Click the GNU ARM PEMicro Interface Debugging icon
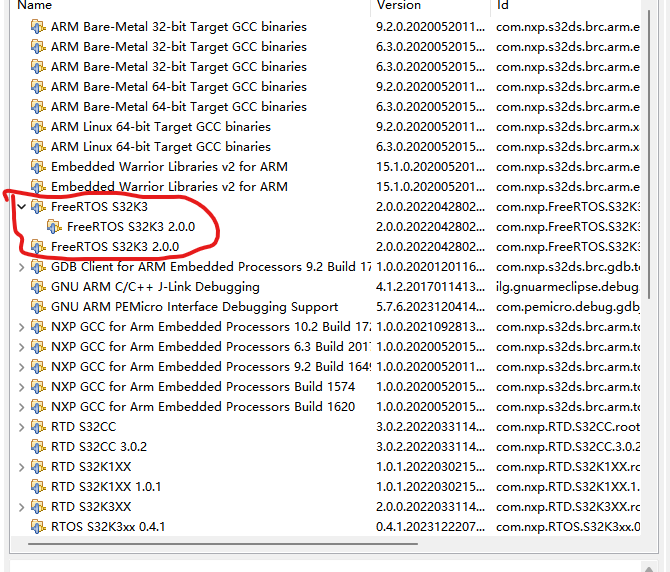Viewport: 670px width, 572px height. [x=38, y=307]
